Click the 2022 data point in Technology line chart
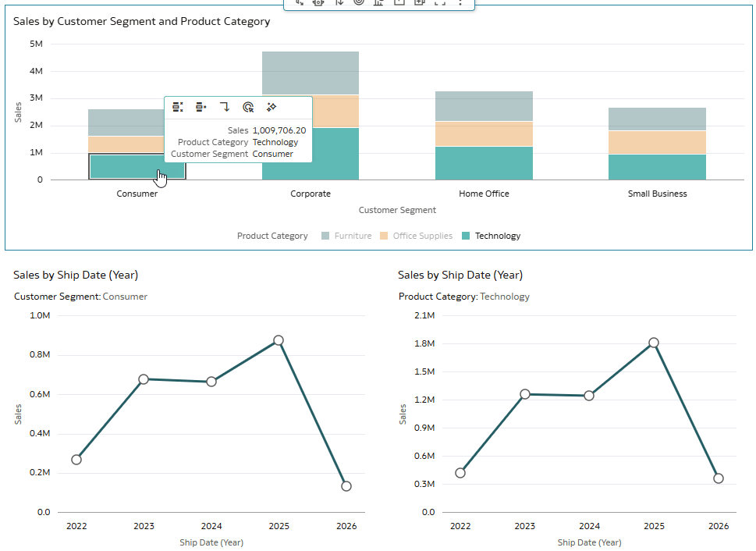Screen dimensions: 756x551 (x=460, y=473)
